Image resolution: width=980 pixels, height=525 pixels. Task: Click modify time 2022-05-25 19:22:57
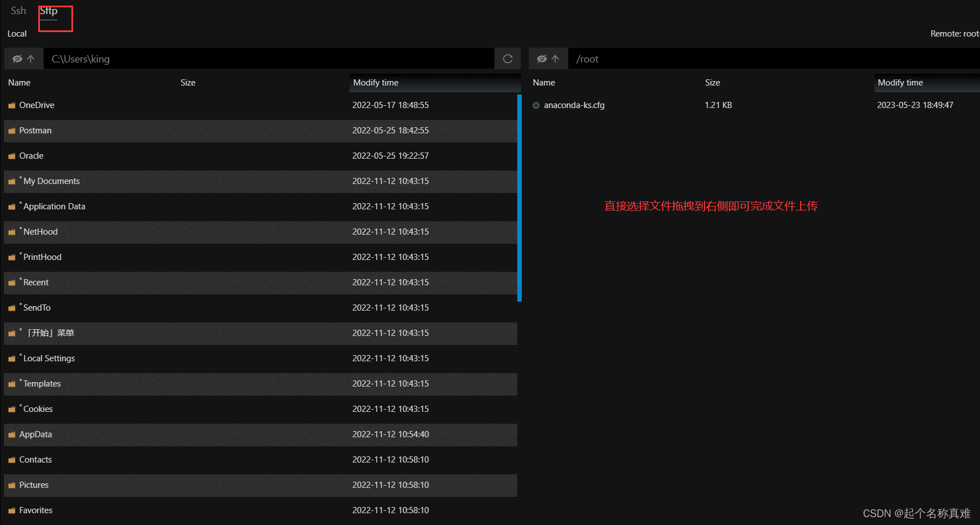391,156
